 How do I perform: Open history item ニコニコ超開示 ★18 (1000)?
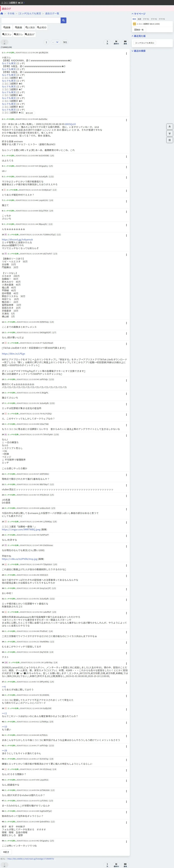click(x=148, y=24)
